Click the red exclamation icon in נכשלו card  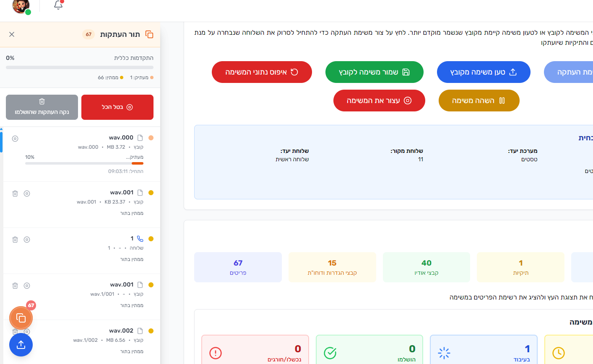click(216, 353)
